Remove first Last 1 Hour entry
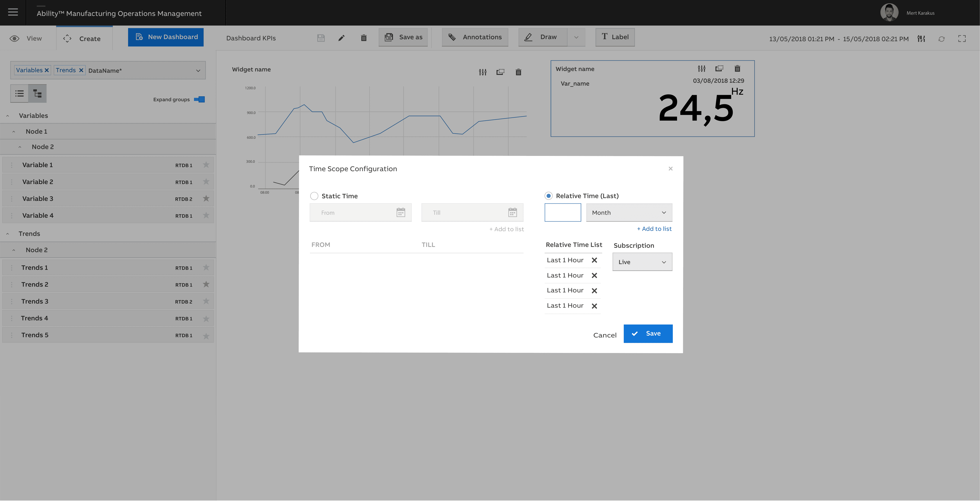980x501 pixels. (x=594, y=260)
